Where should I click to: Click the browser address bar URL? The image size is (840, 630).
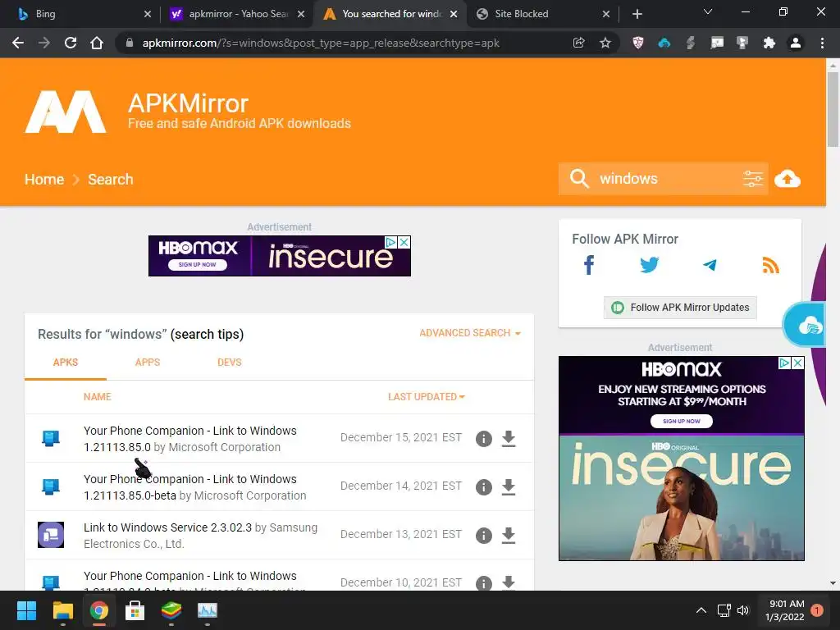point(321,43)
